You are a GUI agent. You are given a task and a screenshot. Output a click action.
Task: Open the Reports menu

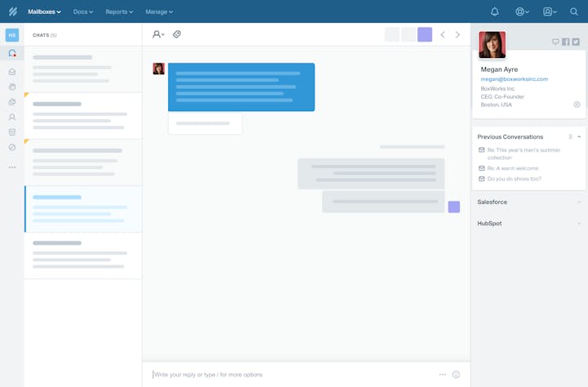click(x=118, y=11)
